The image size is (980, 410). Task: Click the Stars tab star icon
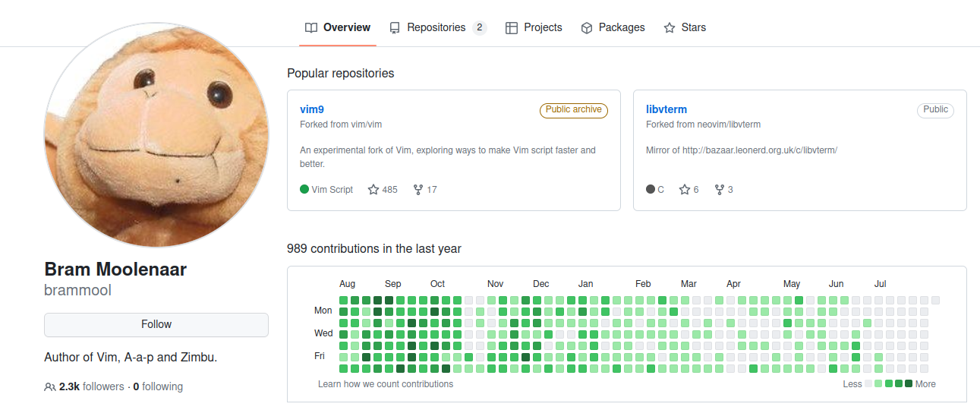(x=670, y=28)
